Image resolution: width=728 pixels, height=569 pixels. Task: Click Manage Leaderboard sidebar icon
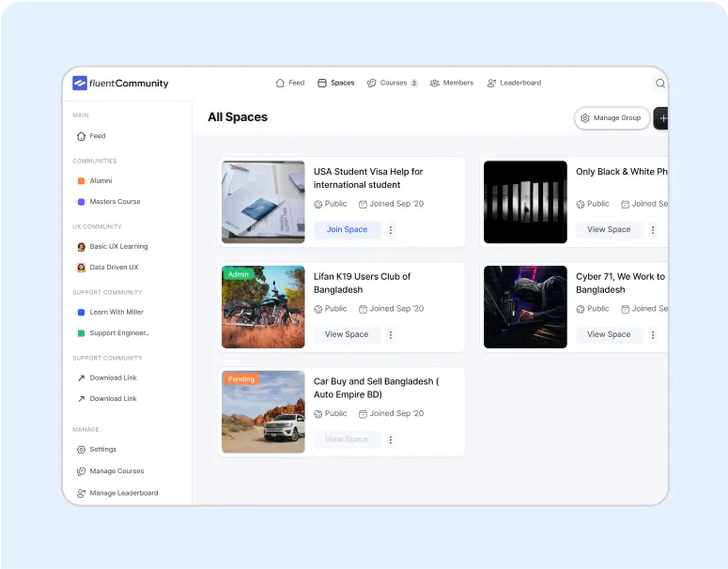click(82, 493)
